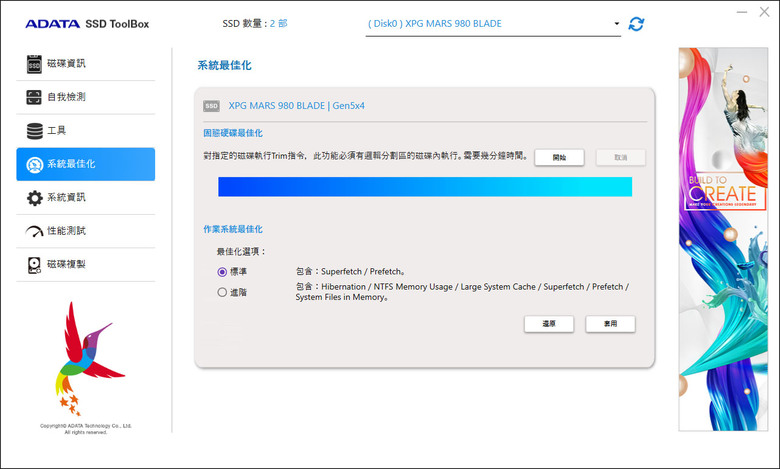Click the 還原 restore button

[x=549, y=324]
